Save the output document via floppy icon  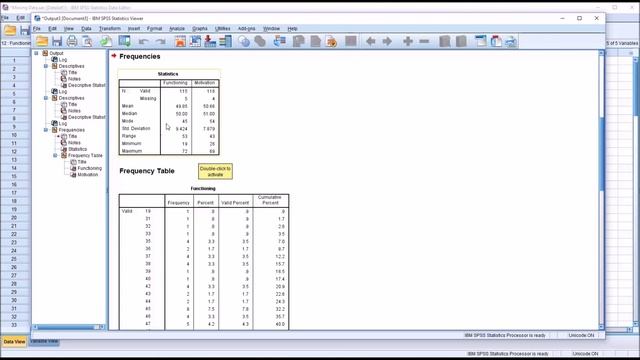(x=57, y=41)
